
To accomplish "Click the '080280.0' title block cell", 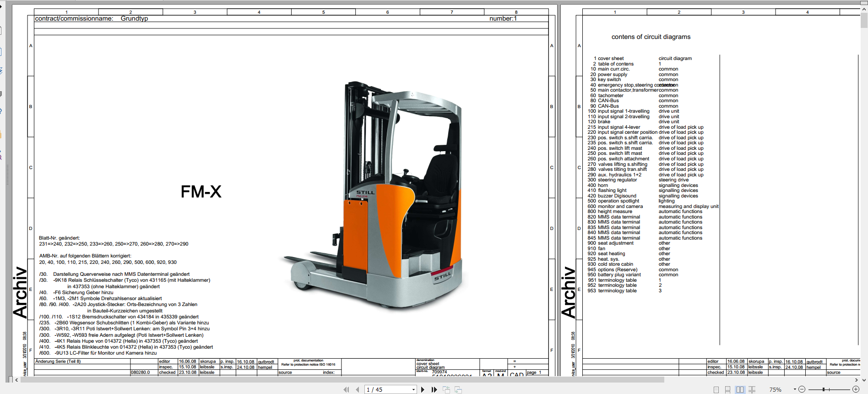I will point(141,372).
